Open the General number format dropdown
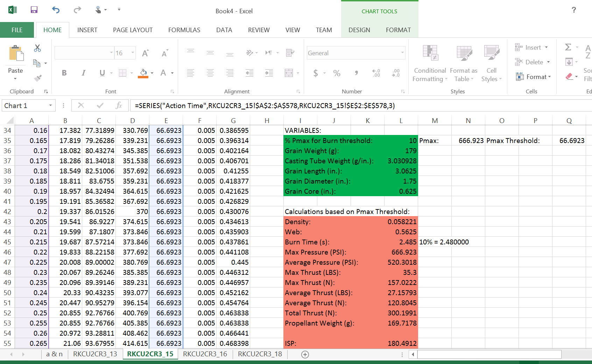This screenshot has width=592, height=364. coord(402,52)
